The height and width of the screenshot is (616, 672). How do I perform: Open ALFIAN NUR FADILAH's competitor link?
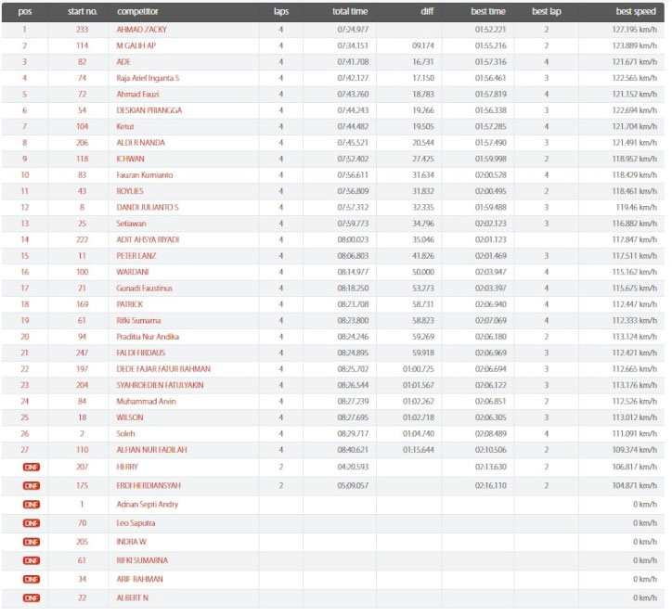tap(151, 449)
